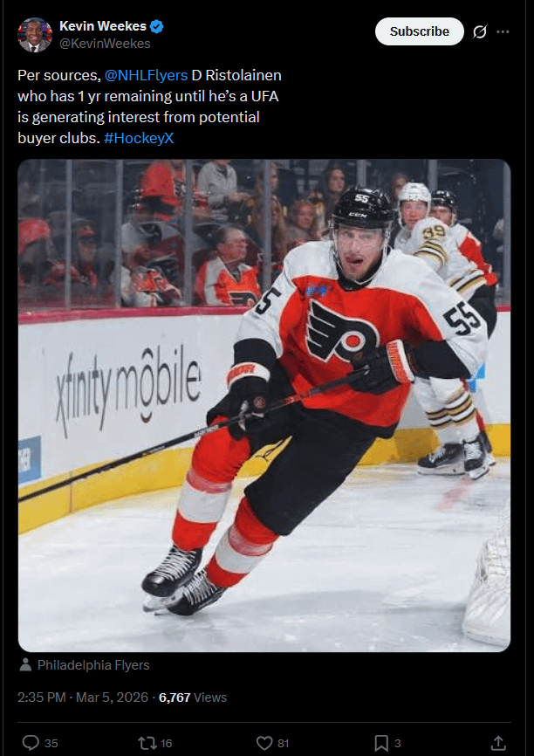Subscribe to Kevin Weekes
The height and width of the screenshot is (756, 534).
tap(420, 31)
